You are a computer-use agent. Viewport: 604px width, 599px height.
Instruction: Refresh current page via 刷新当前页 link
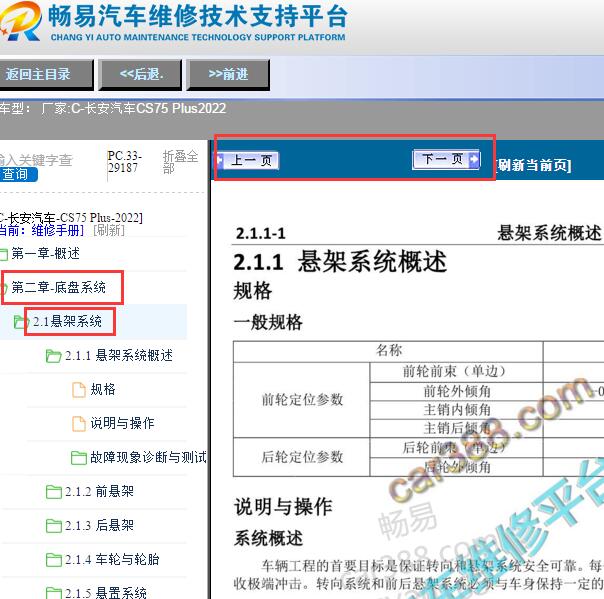[533, 165]
